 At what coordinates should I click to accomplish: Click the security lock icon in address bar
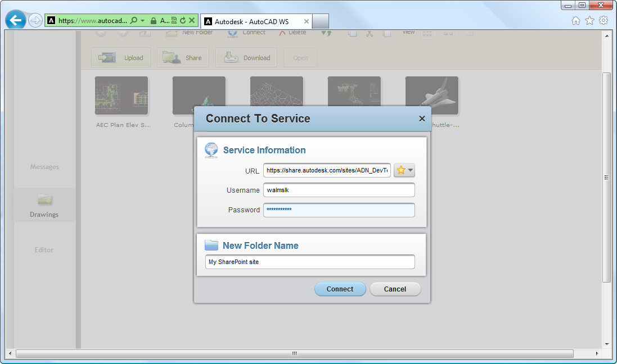click(x=153, y=21)
